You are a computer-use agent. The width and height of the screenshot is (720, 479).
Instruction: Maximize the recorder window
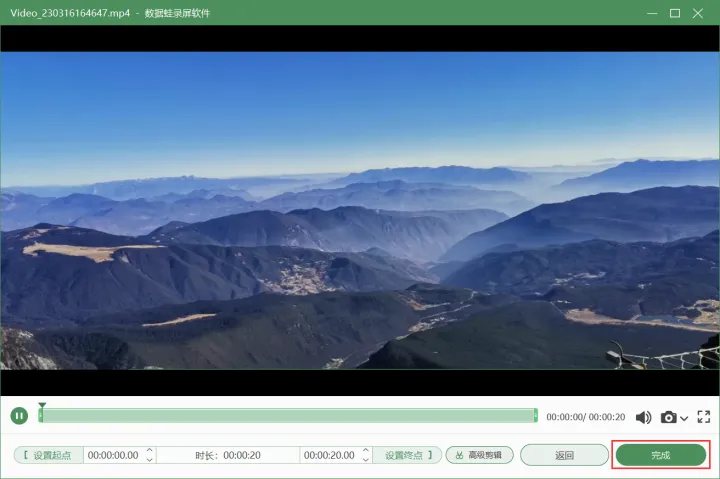click(675, 13)
